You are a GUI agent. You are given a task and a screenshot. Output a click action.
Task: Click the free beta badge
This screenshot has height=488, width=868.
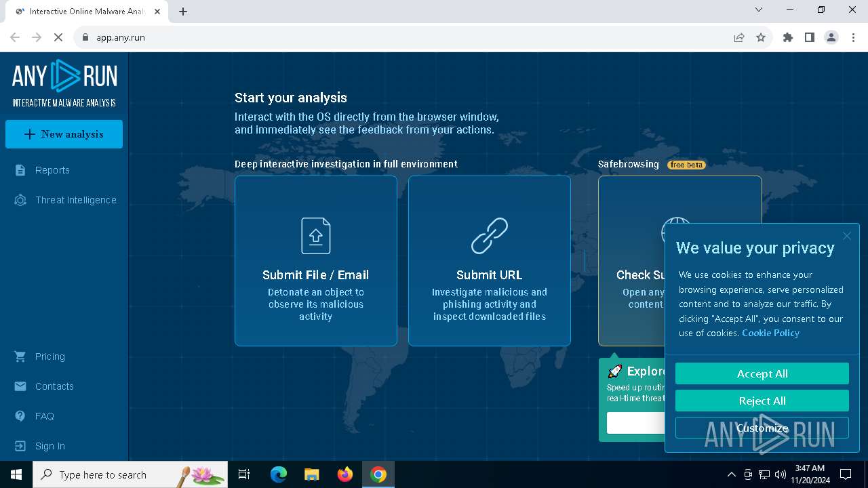pyautogui.click(x=686, y=165)
